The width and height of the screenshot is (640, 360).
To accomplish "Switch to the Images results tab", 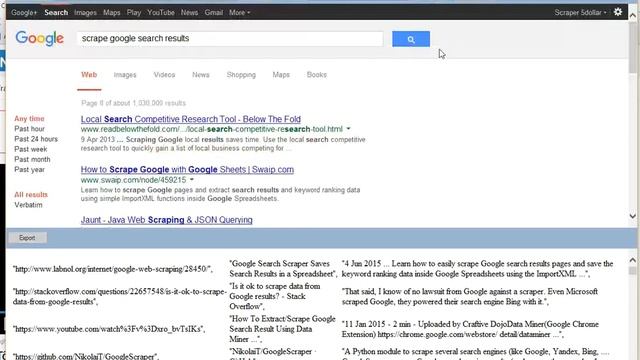I will 125,75.
